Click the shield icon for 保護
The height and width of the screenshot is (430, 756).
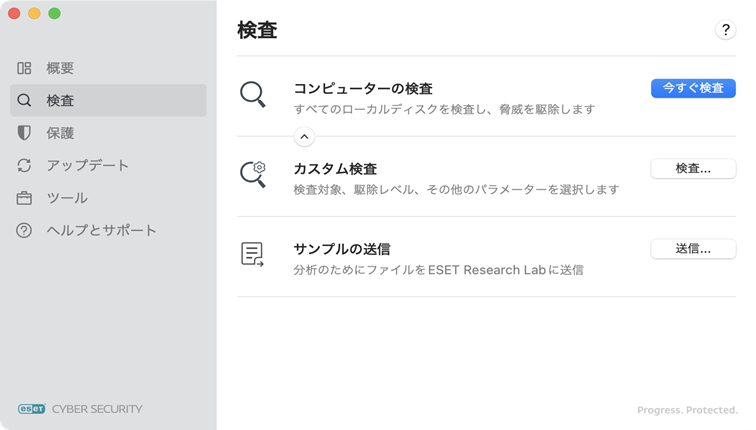click(24, 133)
